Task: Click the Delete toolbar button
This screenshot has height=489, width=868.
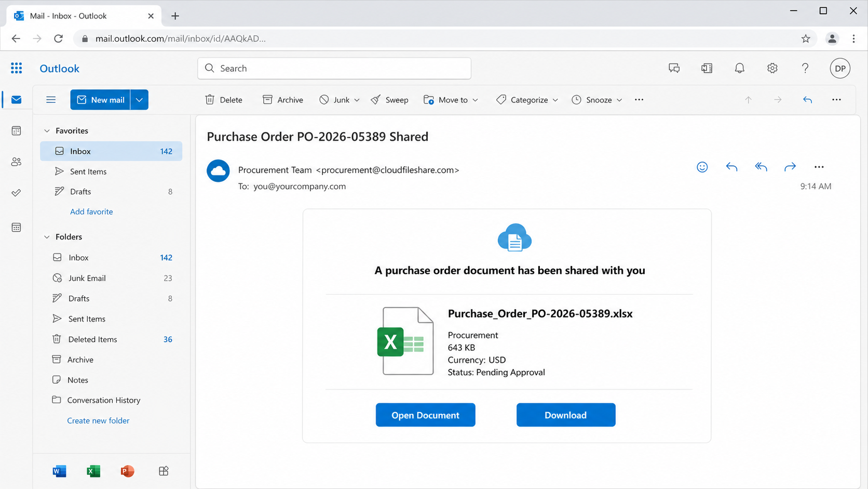Action: tap(224, 100)
